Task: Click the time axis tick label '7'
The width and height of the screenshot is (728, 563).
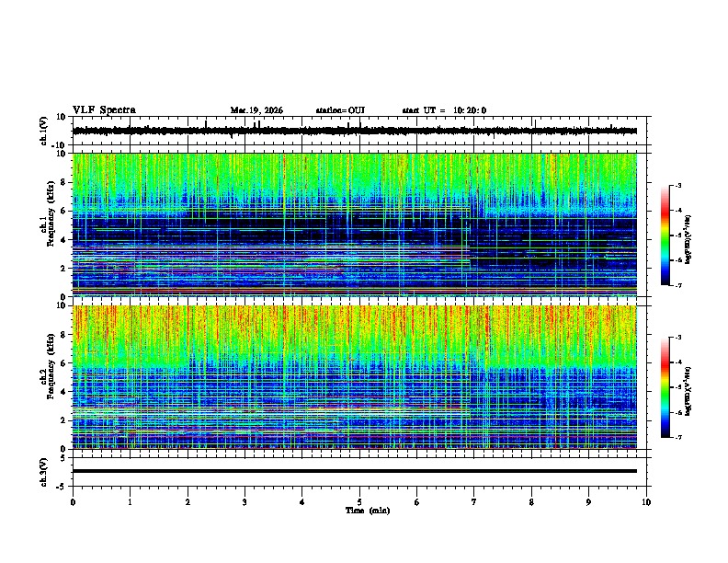Action: tap(474, 502)
